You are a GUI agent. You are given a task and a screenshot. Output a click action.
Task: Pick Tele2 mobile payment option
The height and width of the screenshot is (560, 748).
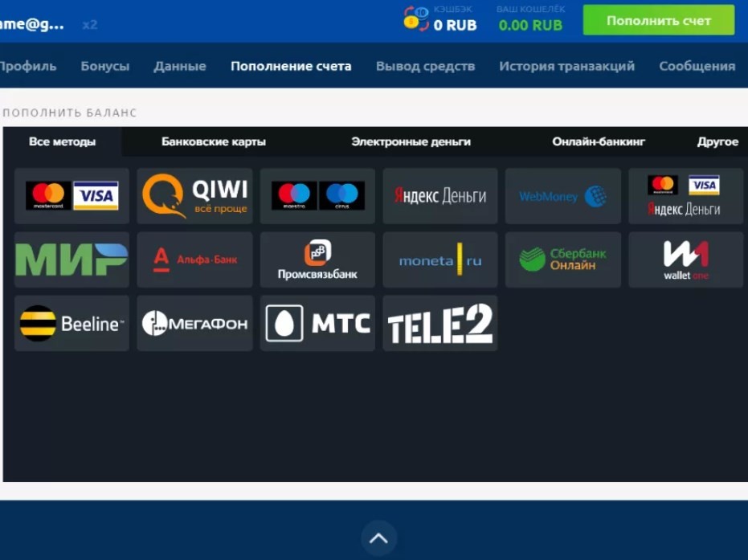[440, 323]
